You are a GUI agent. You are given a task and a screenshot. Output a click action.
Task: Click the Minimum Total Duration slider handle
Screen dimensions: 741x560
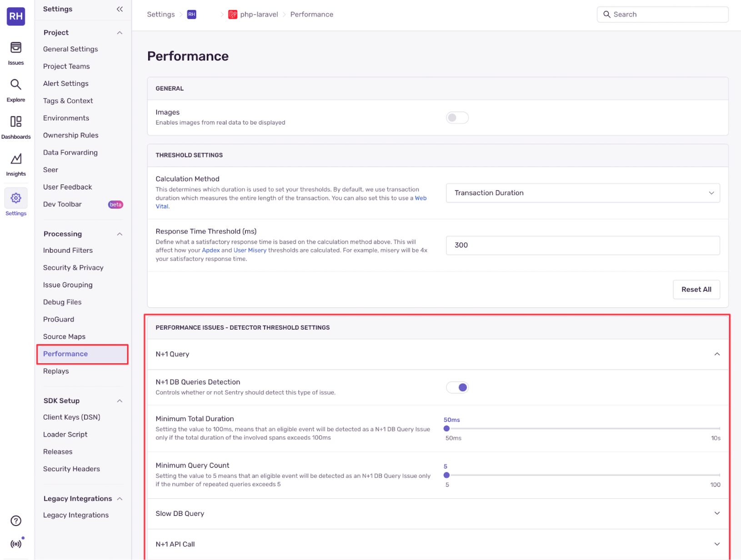tap(446, 429)
